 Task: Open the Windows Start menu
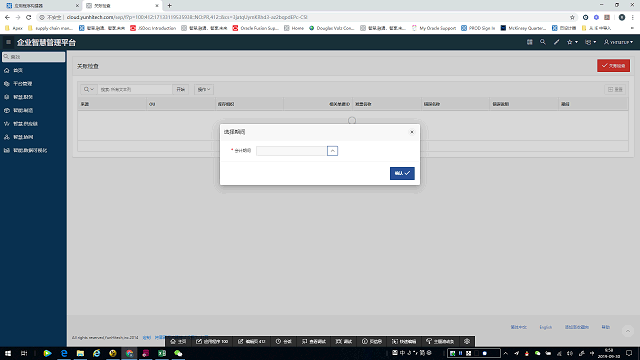pos(8,353)
